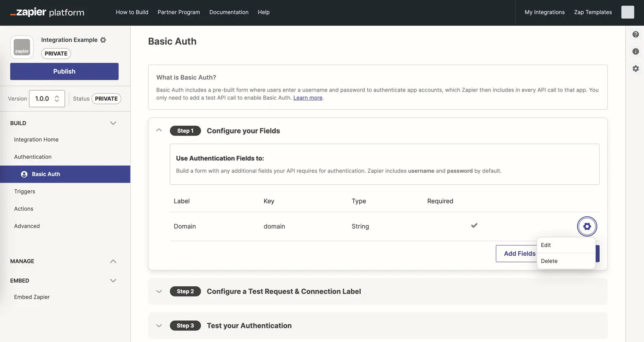The width and height of the screenshot is (644, 342).
Task: Open the Help nav item
Action: click(264, 12)
